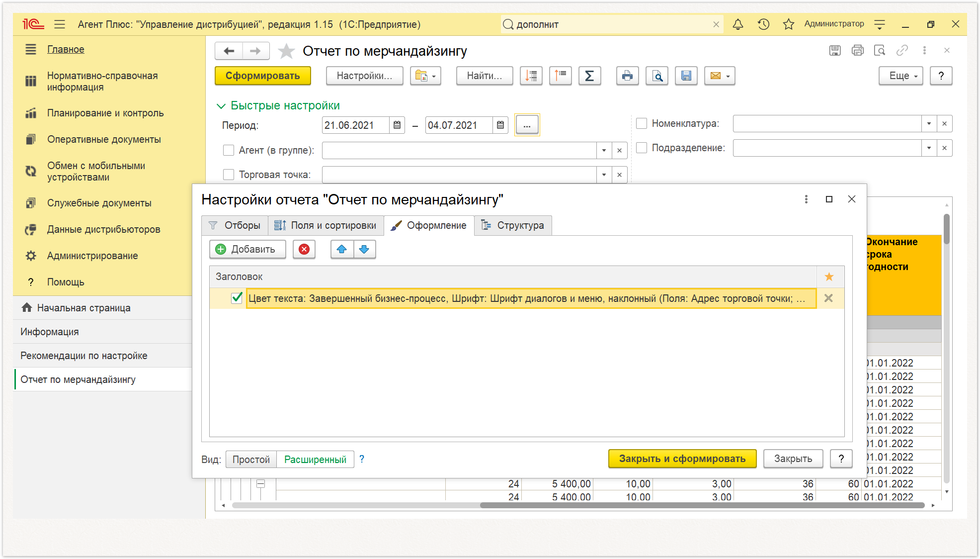The width and height of the screenshot is (980, 559).
Task: Open the main hamburger menu in title bar
Action: click(x=60, y=24)
